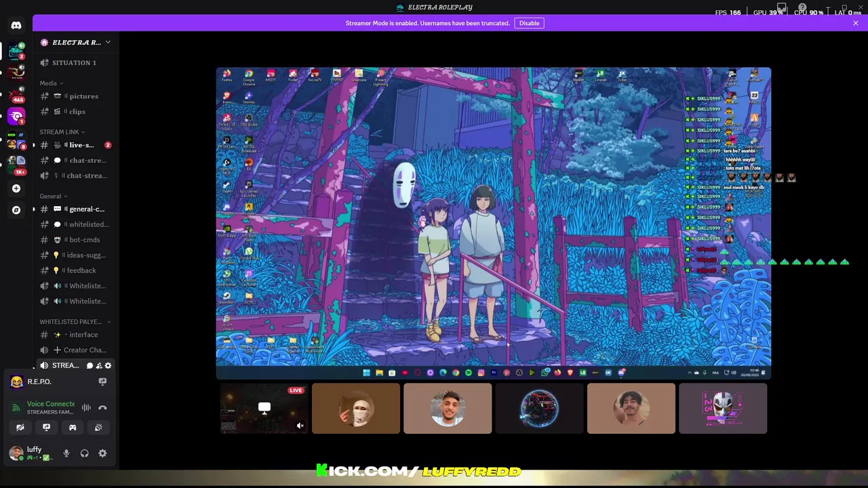Mute the microphone in user panel
This screenshot has width=868, height=488.
66,453
